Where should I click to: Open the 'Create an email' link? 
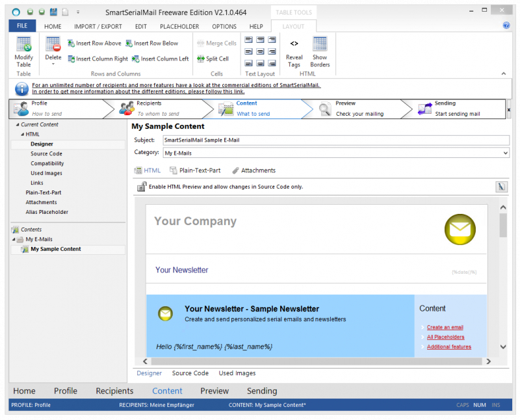pos(445,327)
